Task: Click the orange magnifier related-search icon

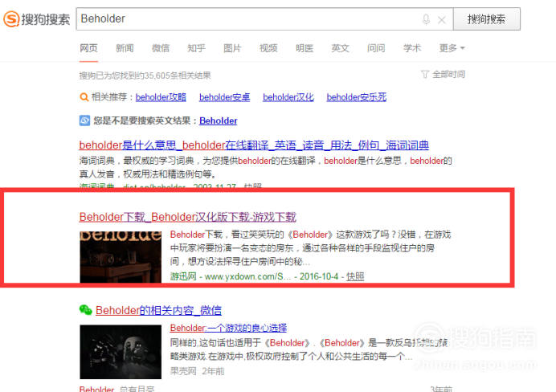Action: coord(84,97)
